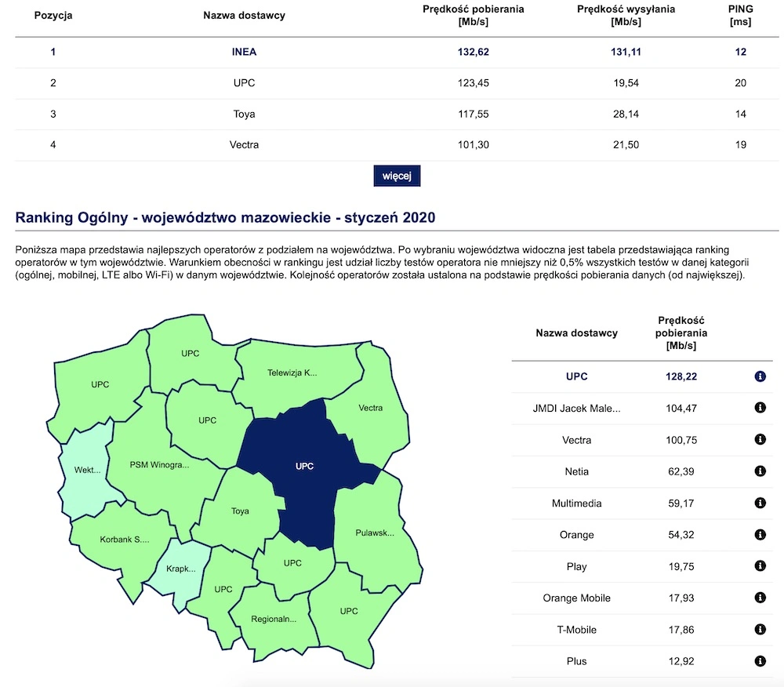784x687 pixels.
Task: Click JMDI Jacek Male... provider name
Action: (x=576, y=408)
